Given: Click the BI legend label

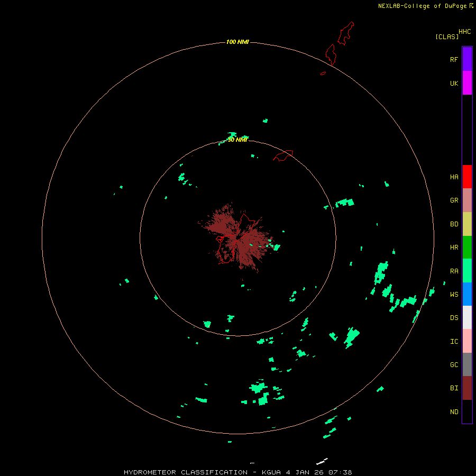Looking at the screenshot, I should click(x=454, y=388).
